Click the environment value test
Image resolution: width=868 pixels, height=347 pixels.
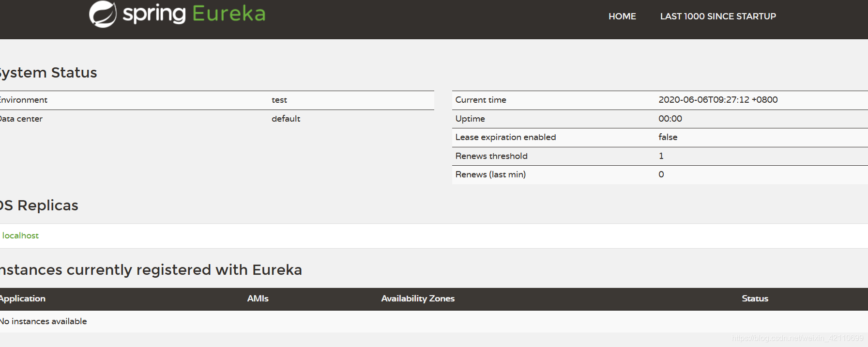279,100
